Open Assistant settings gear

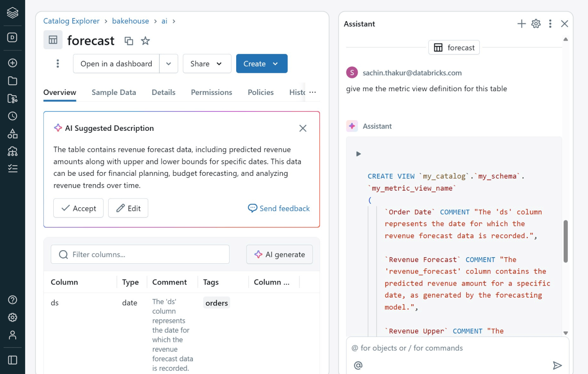pos(536,24)
